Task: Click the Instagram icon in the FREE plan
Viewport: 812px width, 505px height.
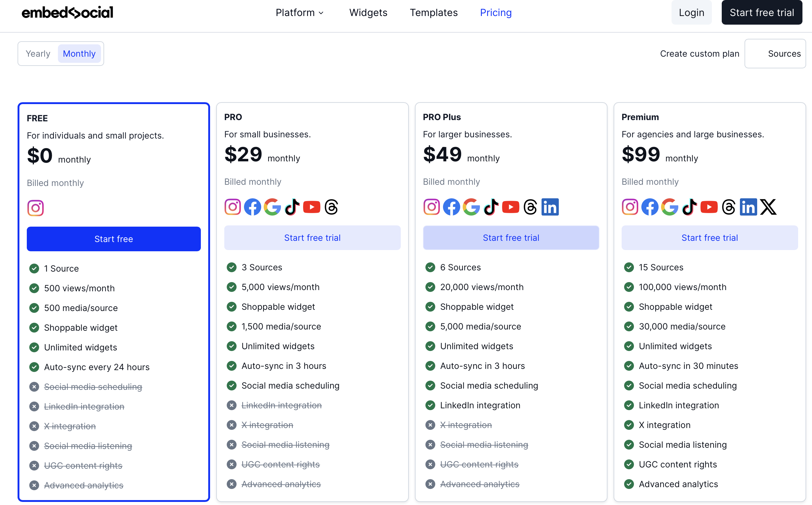Action: coord(35,208)
